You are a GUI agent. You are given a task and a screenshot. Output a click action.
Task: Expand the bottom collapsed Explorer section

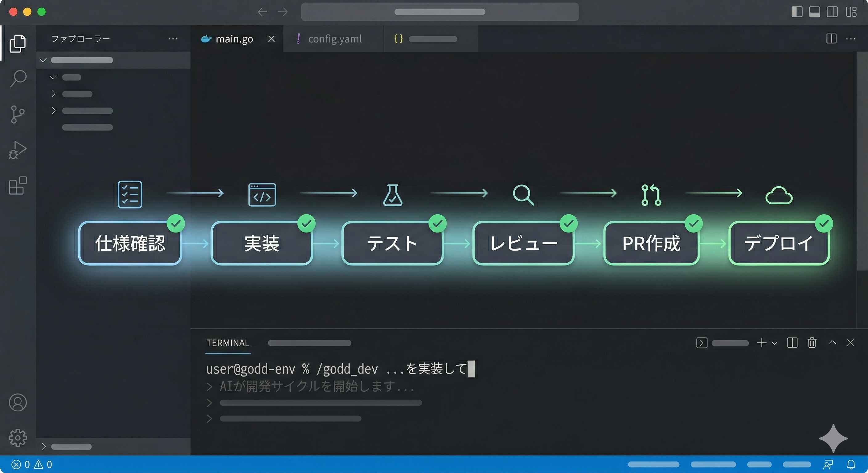[x=43, y=447]
